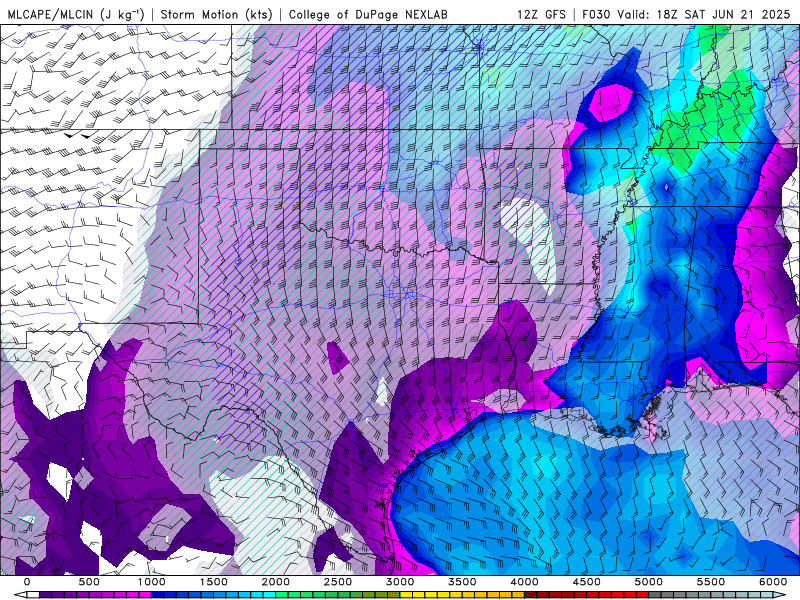Click the 2500 label on the color scale

pos(338,582)
